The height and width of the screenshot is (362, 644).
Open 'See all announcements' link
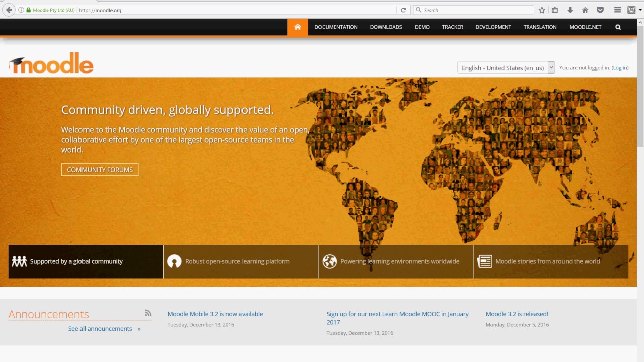point(100,329)
